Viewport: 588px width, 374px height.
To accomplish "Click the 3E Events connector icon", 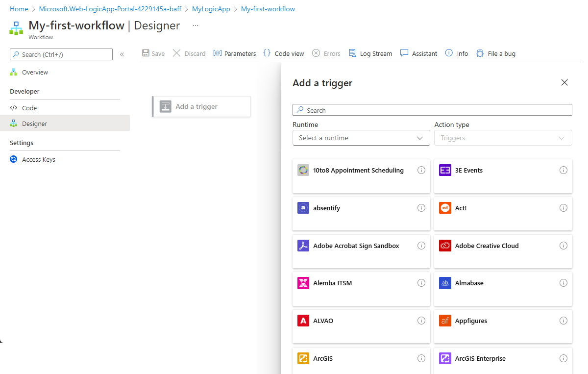I will (x=445, y=170).
